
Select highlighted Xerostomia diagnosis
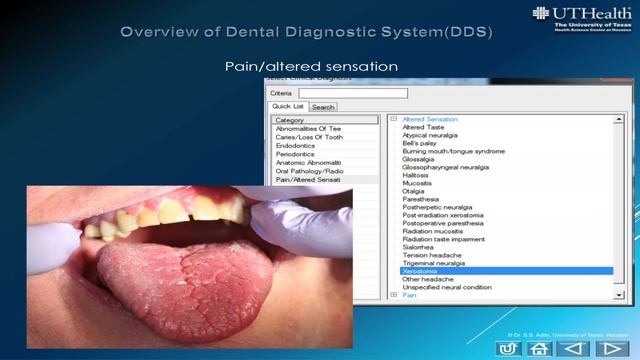coord(507,271)
